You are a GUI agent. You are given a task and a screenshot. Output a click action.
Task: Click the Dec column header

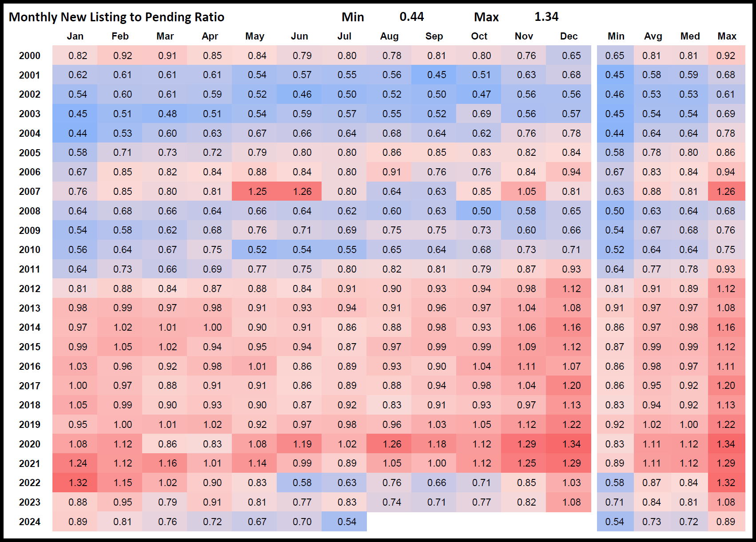tap(569, 36)
